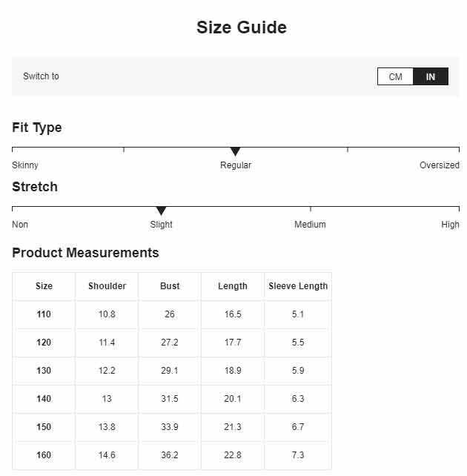
Task: Click the Oversized fit label
Action: click(439, 165)
